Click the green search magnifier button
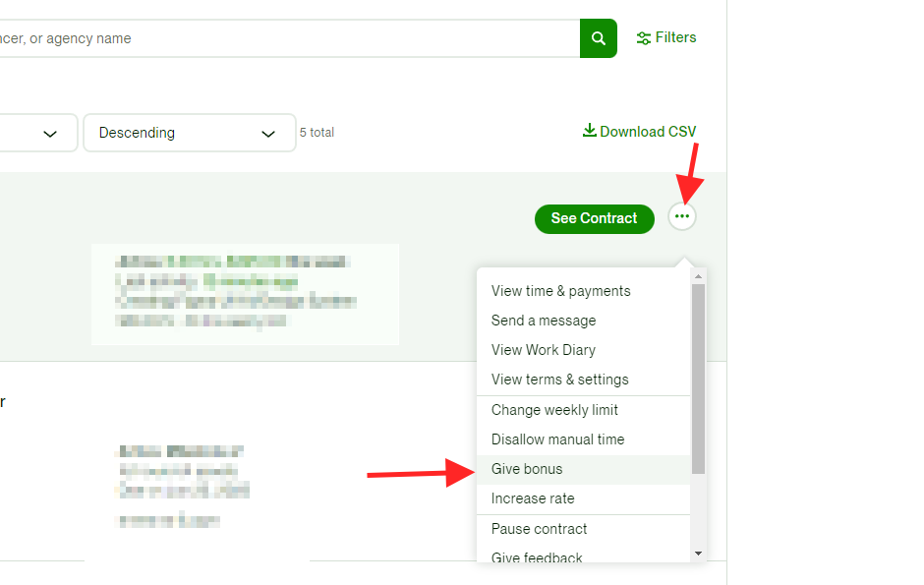The height and width of the screenshot is (585, 924). 598,38
